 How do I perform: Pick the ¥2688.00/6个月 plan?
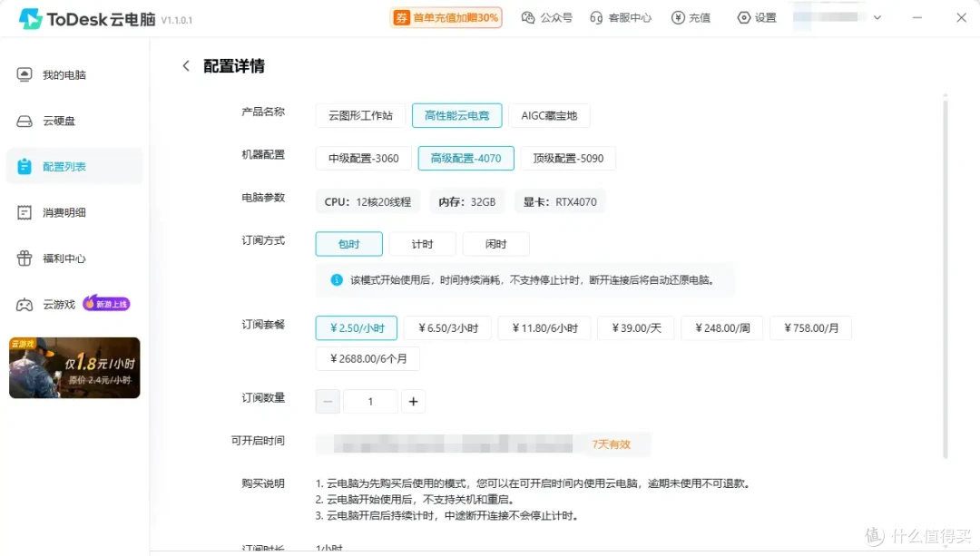(367, 358)
